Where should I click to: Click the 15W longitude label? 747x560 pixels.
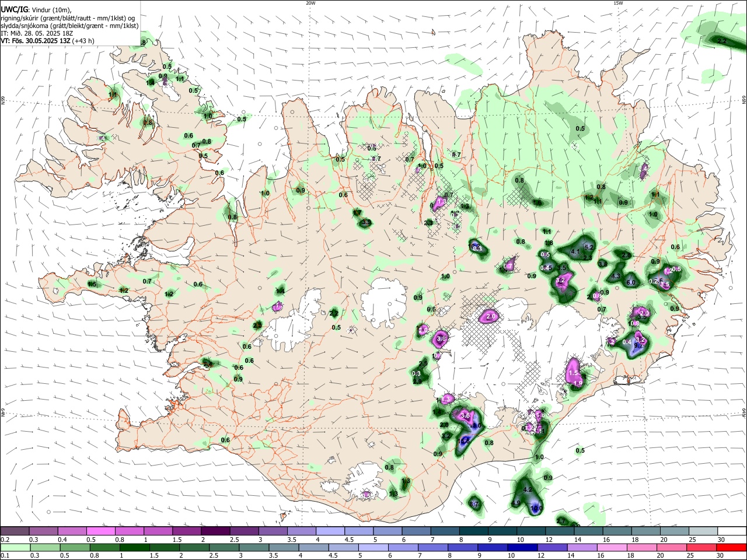[617, 3]
